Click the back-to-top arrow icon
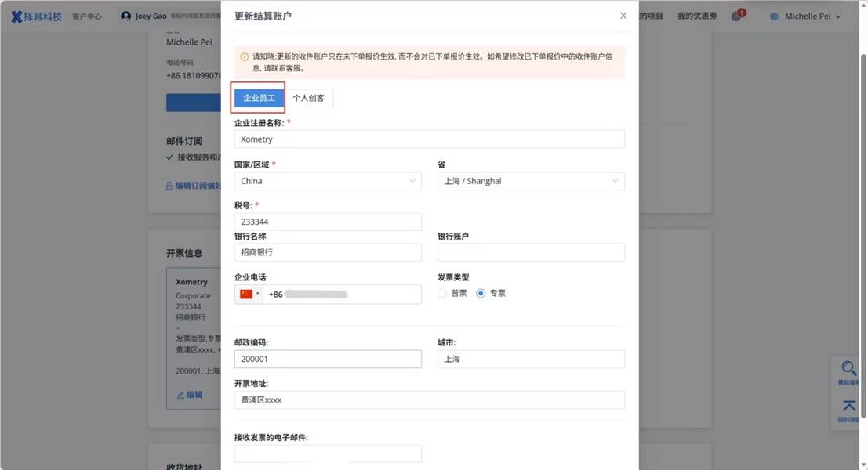 (x=849, y=407)
